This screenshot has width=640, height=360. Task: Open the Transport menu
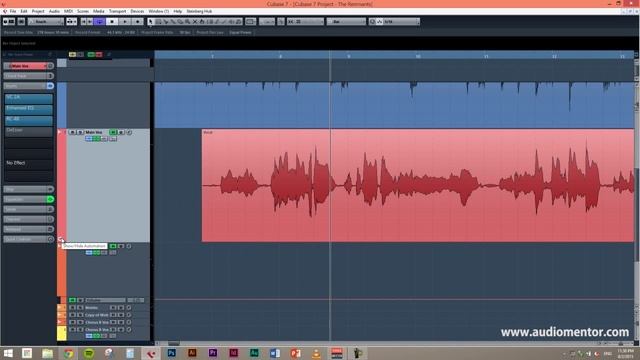[x=118, y=11]
